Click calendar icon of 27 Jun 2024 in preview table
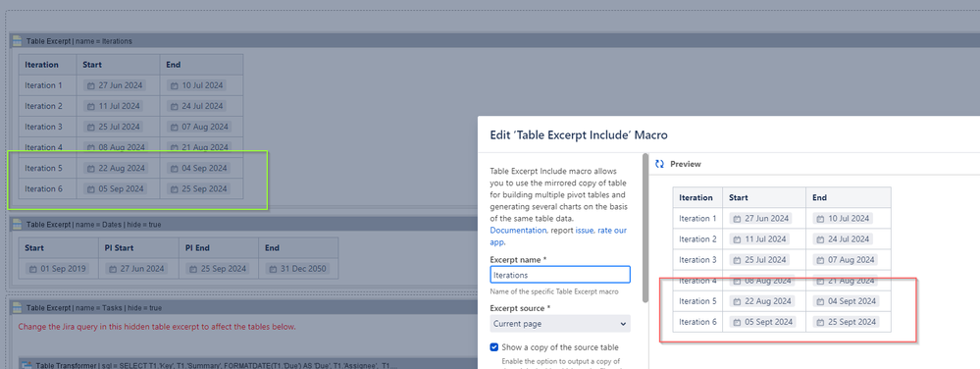 737,219
